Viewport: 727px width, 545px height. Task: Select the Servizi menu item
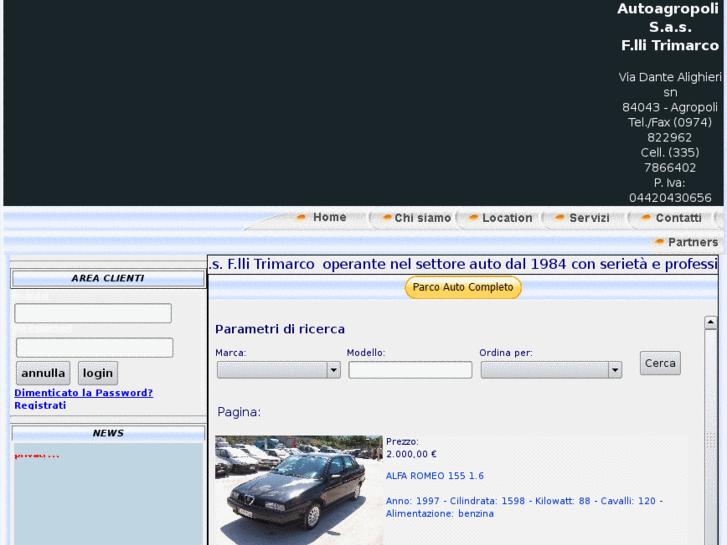[589, 218]
